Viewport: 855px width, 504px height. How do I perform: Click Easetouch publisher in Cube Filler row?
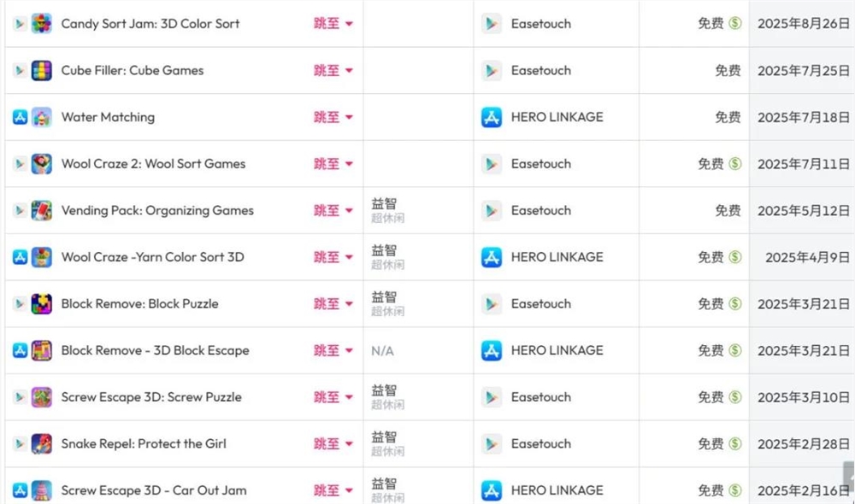(540, 71)
